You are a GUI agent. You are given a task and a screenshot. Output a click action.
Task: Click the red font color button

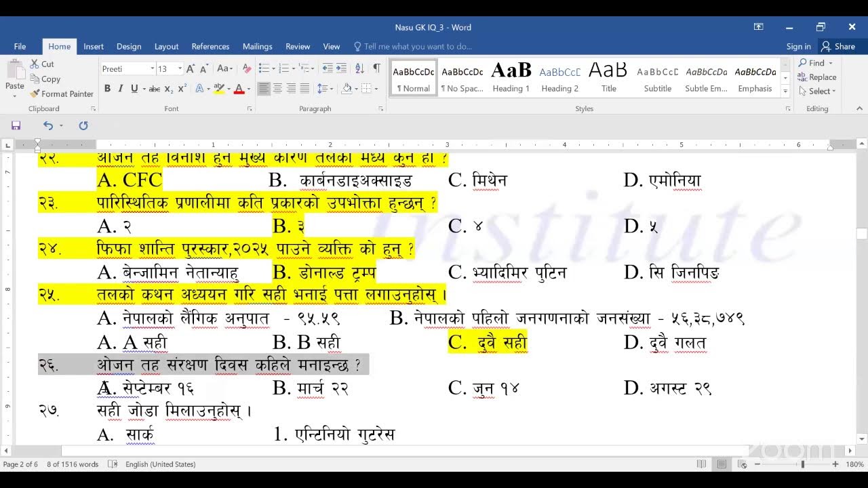point(239,89)
